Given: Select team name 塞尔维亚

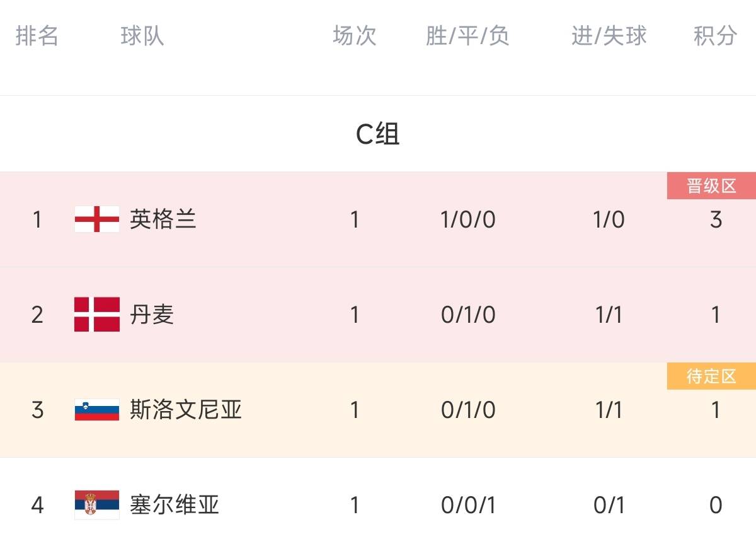Looking at the screenshot, I should pos(175,504).
